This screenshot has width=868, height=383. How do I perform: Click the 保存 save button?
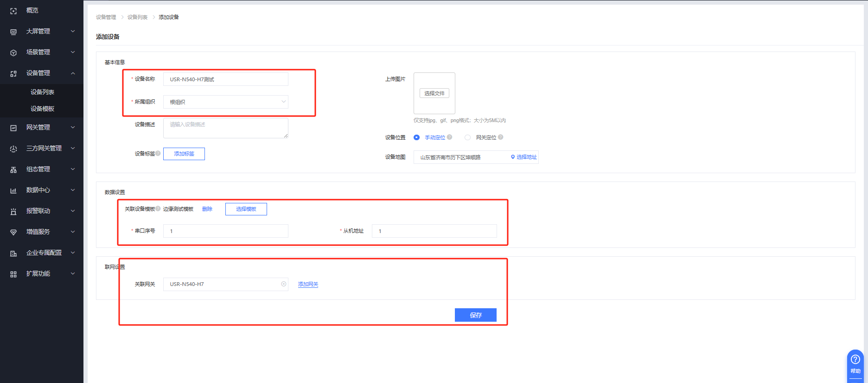pyautogui.click(x=475, y=315)
